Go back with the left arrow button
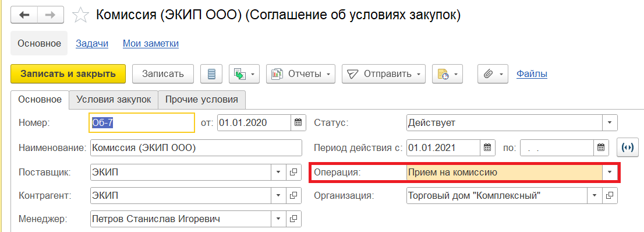The width and height of the screenshot is (644, 232). click(x=24, y=15)
